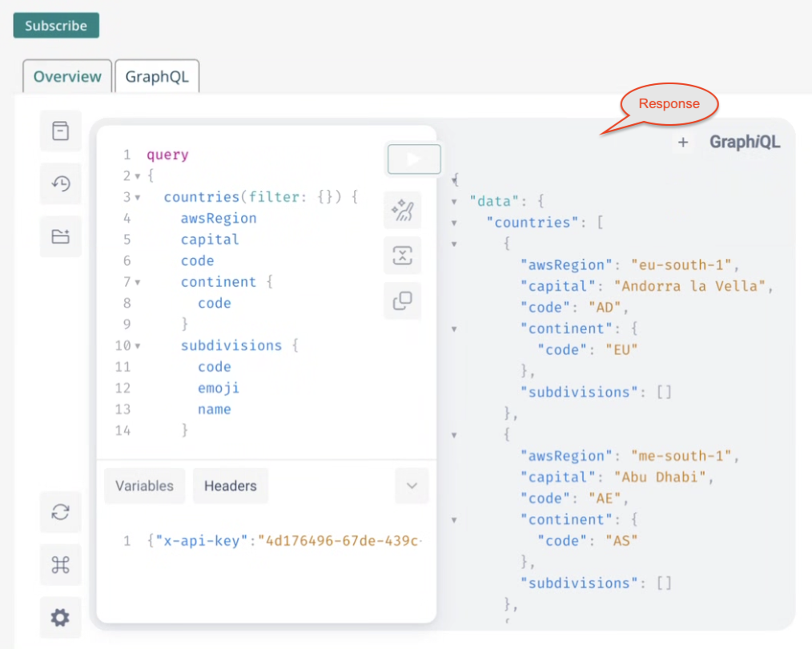Add a new tab with plus icon

(683, 143)
